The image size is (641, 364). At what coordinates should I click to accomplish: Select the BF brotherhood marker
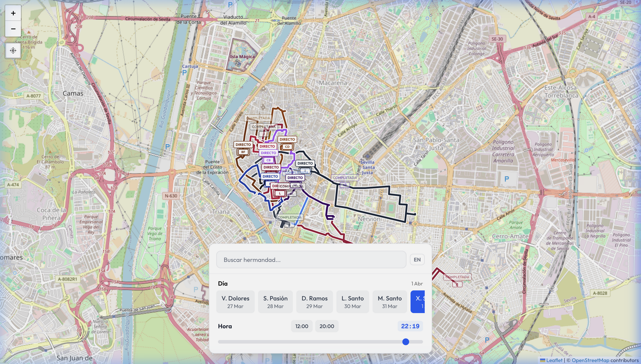point(243,152)
